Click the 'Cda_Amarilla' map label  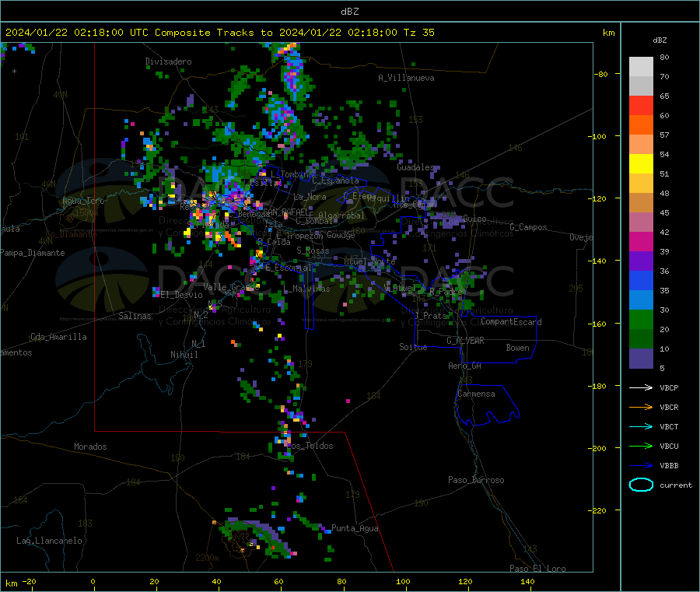[58, 337]
